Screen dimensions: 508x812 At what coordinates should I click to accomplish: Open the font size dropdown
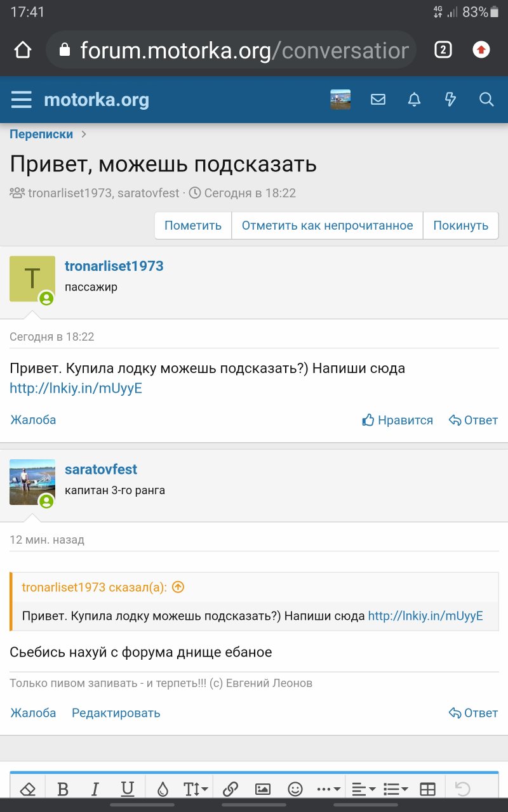pos(196,789)
